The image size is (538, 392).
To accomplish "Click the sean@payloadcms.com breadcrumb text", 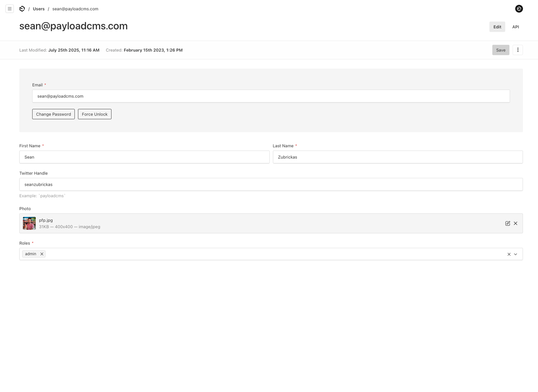I will point(75,9).
